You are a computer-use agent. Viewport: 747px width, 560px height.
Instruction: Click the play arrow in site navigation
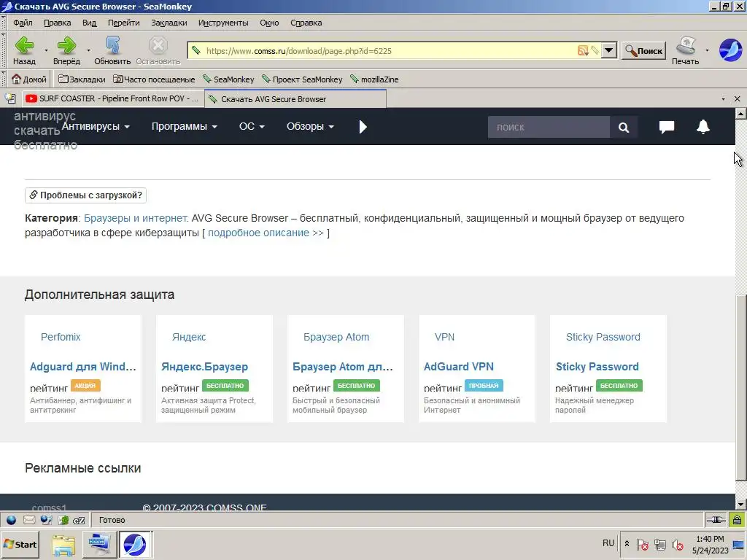[x=363, y=127]
